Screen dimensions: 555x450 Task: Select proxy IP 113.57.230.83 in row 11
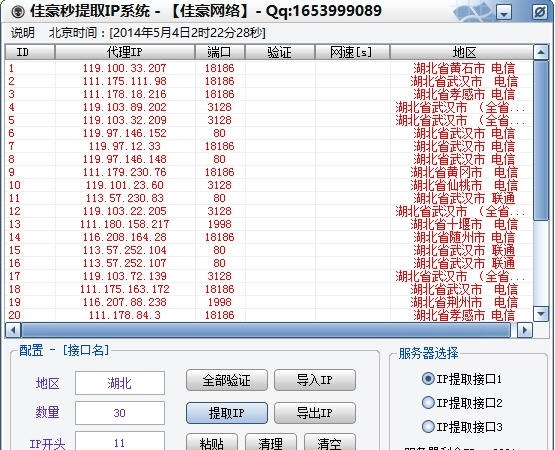tap(125, 198)
